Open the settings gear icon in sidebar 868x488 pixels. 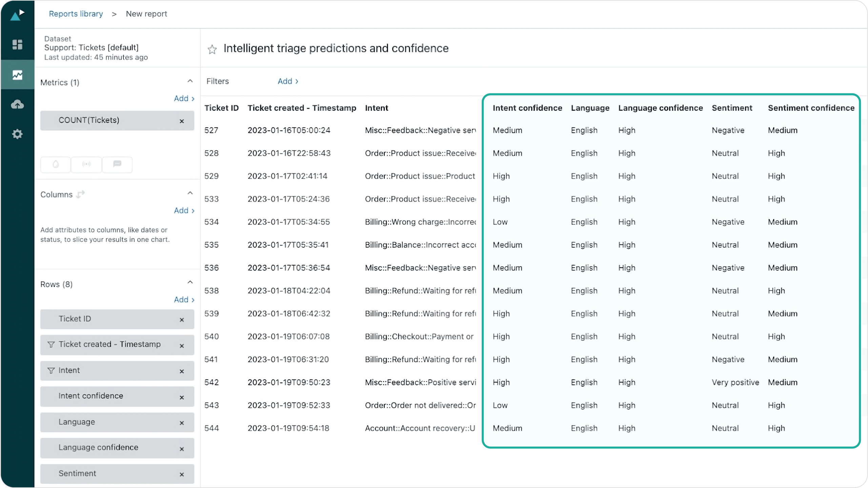pos(17,134)
